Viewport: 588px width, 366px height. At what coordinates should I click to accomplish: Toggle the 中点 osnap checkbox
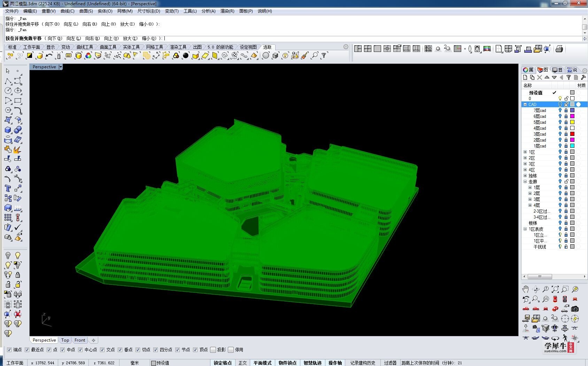click(x=63, y=350)
